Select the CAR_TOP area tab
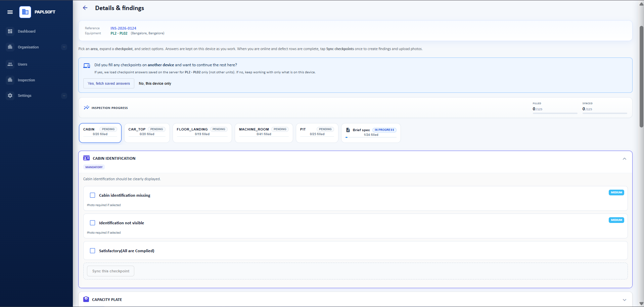 [147, 133]
